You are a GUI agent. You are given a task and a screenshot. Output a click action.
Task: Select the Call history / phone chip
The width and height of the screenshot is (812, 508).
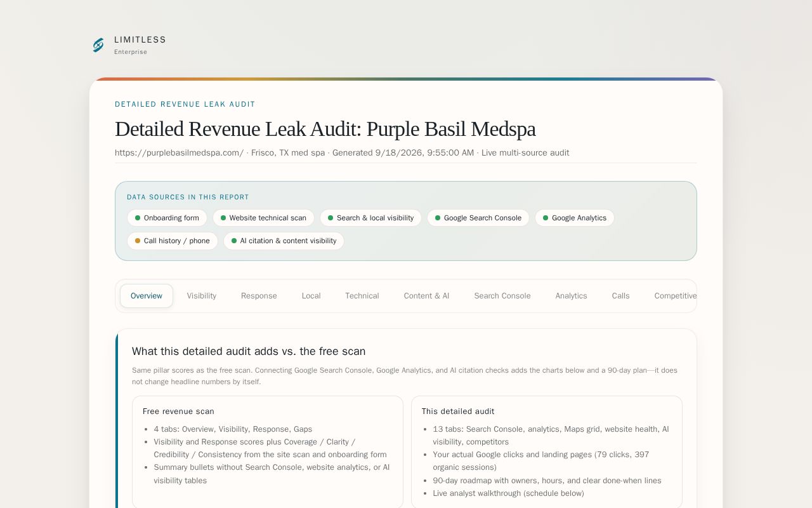coord(173,241)
